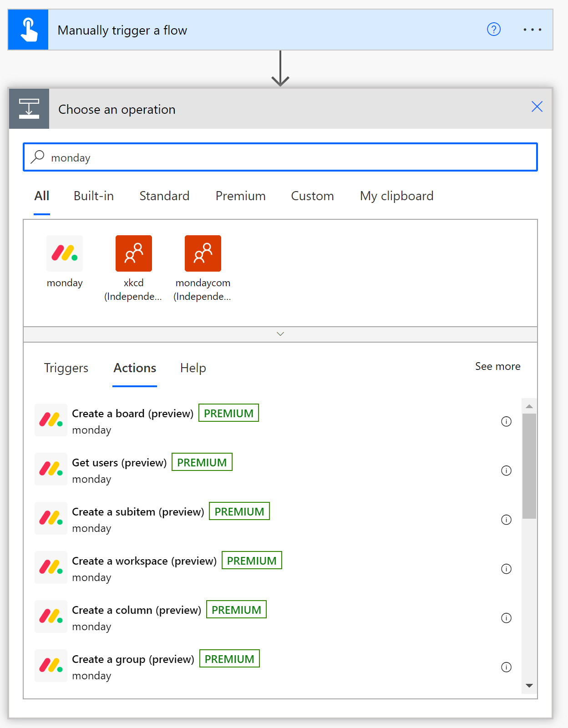The height and width of the screenshot is (728, 568).
Task: Open help for Manually trigger a flow
Action: [x=494, y=30]
